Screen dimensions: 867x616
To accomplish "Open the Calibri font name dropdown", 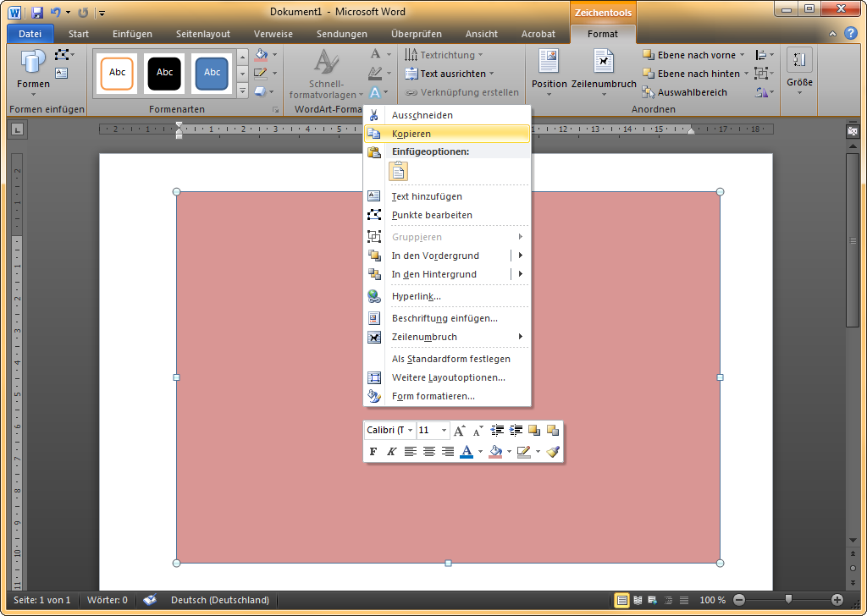I will point(411,431).
